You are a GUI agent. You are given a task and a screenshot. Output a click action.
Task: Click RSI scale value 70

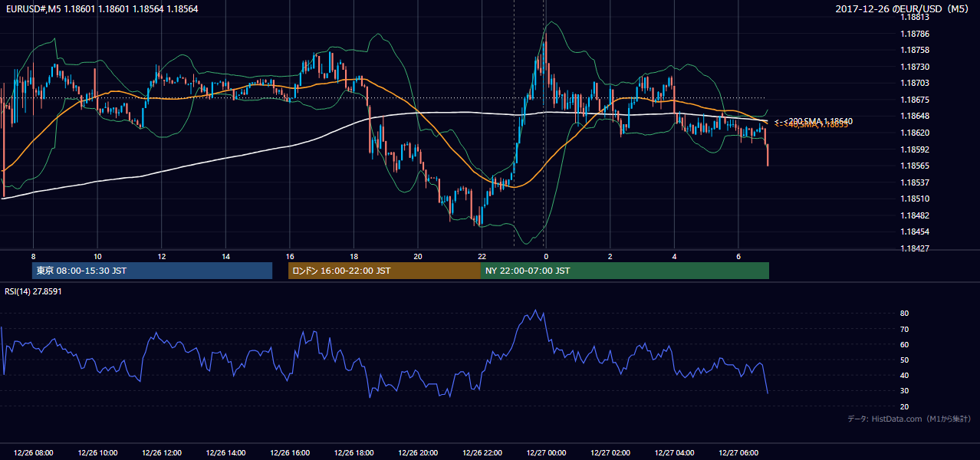pos(904,329)
